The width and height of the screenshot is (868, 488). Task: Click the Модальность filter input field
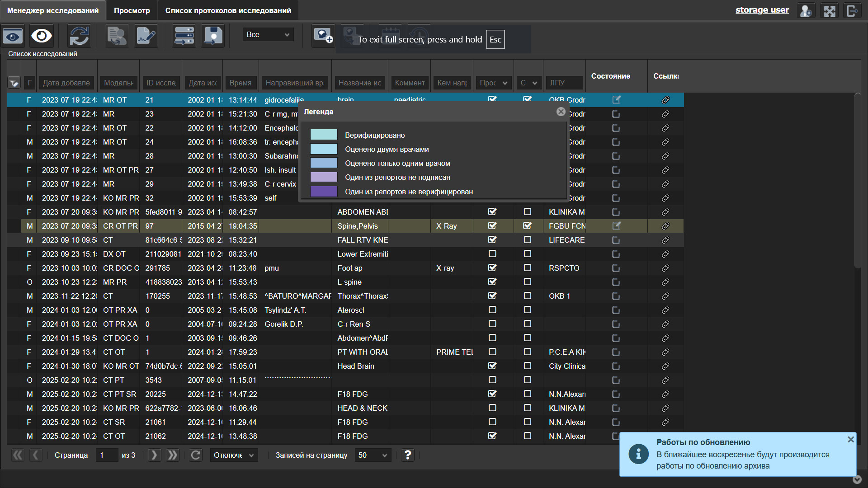point(118,83)
